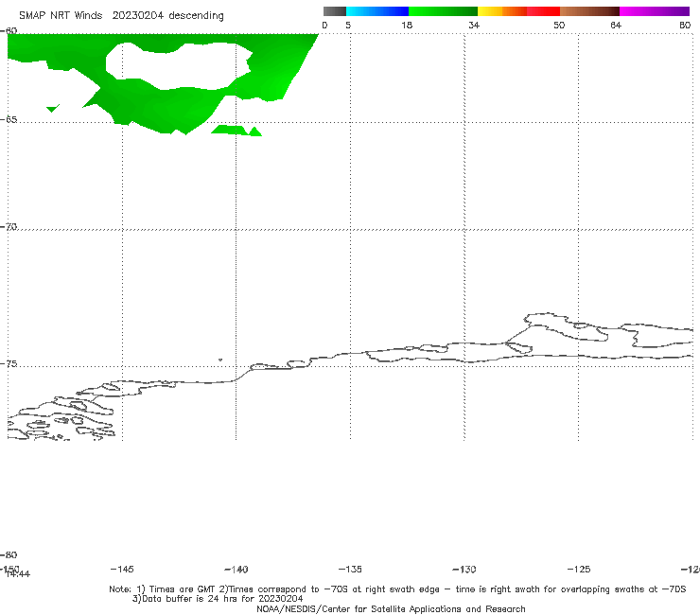700x615 pixels.
Task: Click the colorbar label '18'
Action: [407, 25]
